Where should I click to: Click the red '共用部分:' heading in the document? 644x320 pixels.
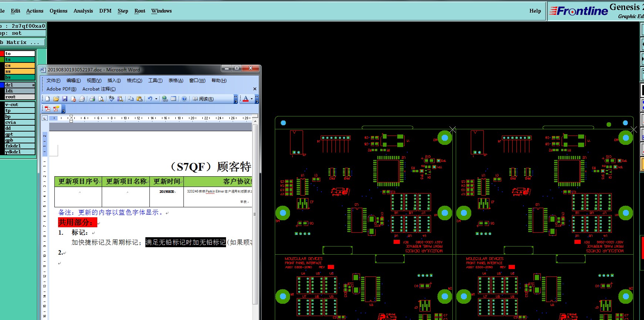[77, 222]
